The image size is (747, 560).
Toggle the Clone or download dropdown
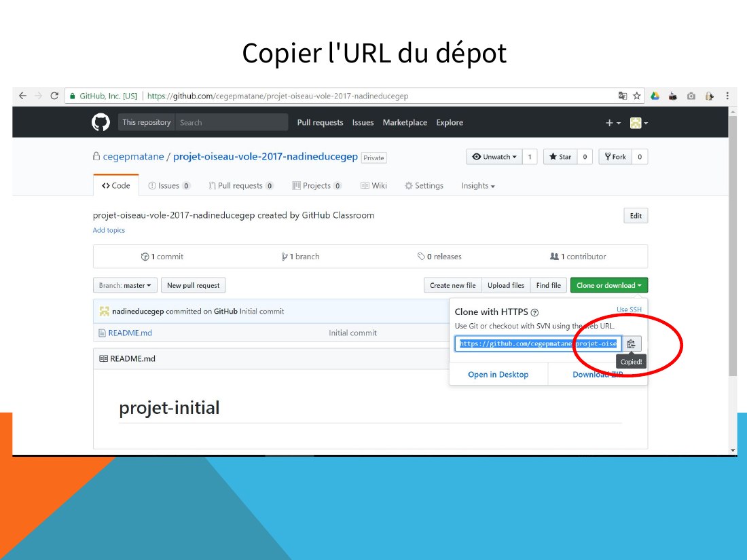tap(609, 285)
